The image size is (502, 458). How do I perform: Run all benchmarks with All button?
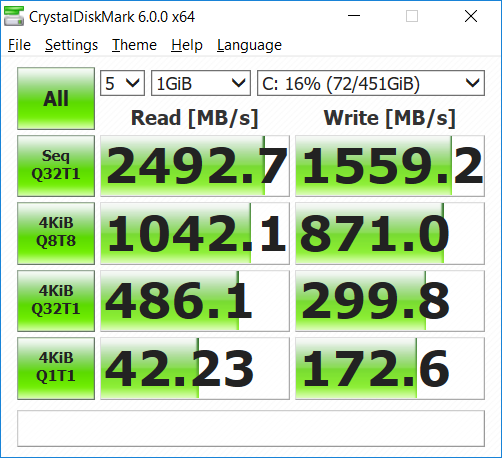[x=56, y=98]
